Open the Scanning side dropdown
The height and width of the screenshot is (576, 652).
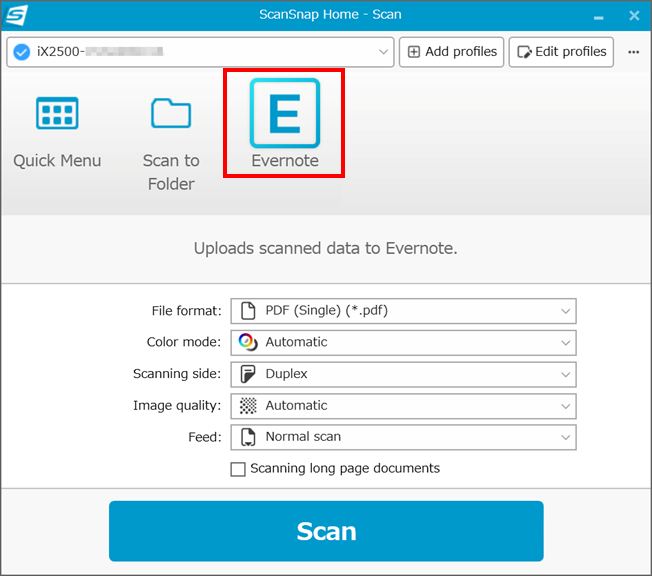(403, 374)
